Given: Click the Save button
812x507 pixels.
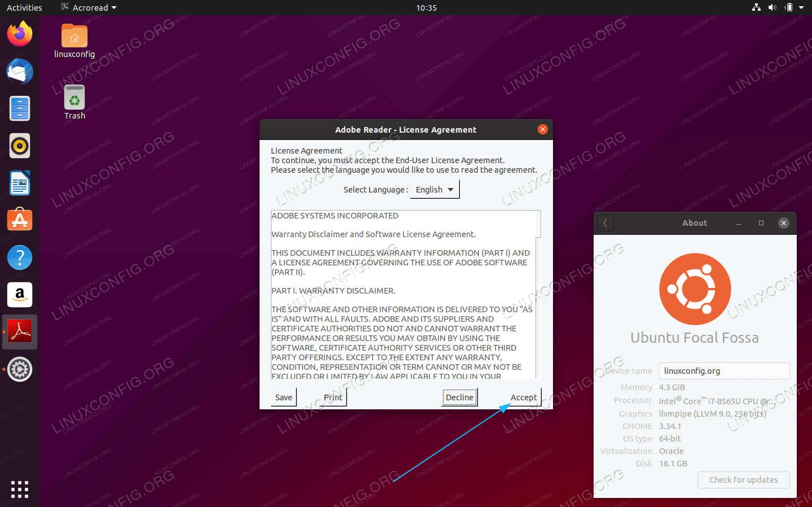Looking at the screenshot, I should [284, 397].
